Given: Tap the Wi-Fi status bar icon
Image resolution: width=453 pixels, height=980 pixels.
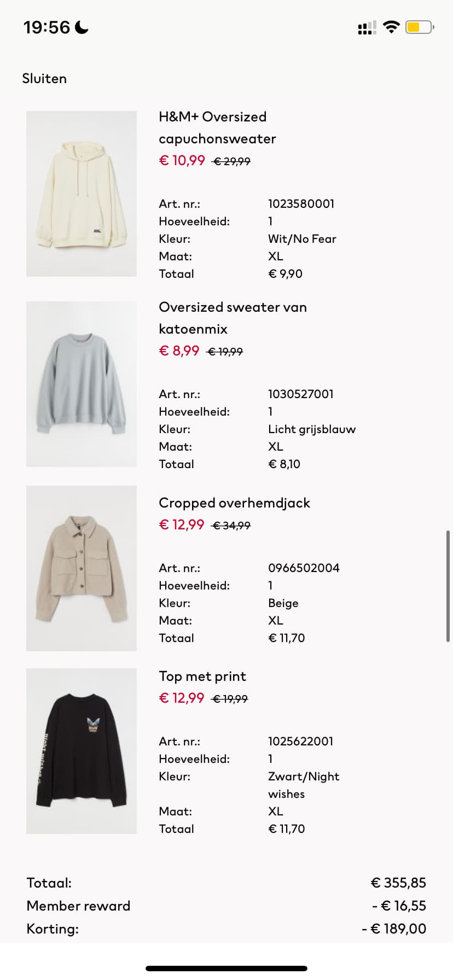Looking at the screenshot, I should 391,27.
